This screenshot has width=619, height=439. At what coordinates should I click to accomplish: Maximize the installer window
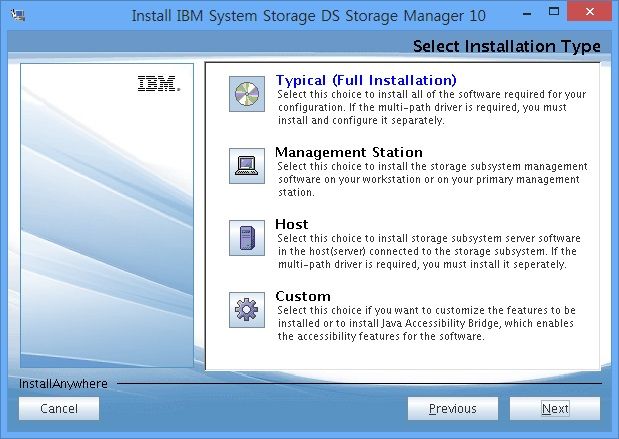554,12
